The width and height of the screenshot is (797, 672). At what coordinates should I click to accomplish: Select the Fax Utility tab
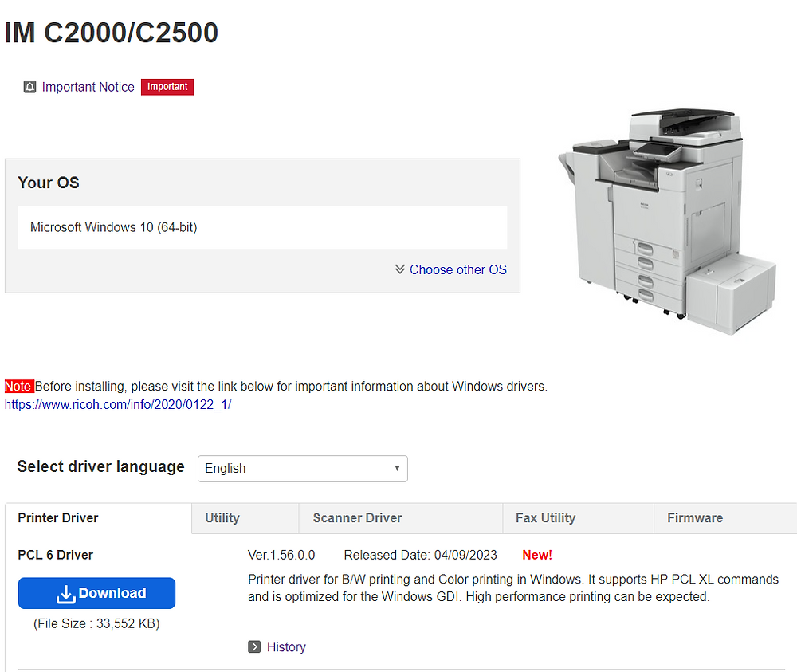546,518
